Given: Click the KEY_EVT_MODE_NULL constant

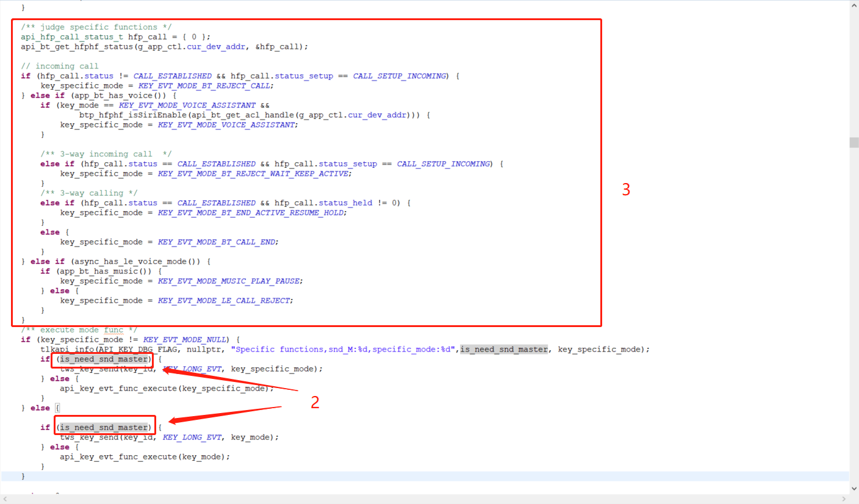Looking at the screenshot, I should click(x=184, y=339).
